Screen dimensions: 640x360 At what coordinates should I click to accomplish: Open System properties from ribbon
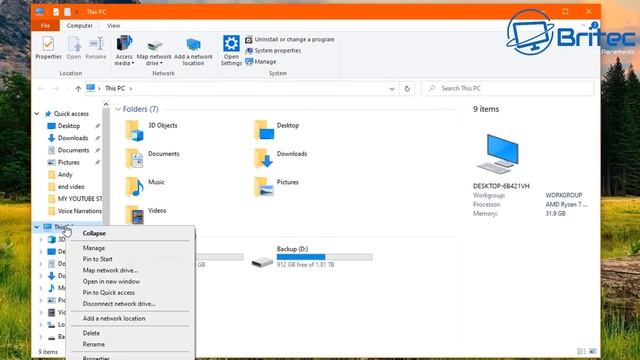273,51
